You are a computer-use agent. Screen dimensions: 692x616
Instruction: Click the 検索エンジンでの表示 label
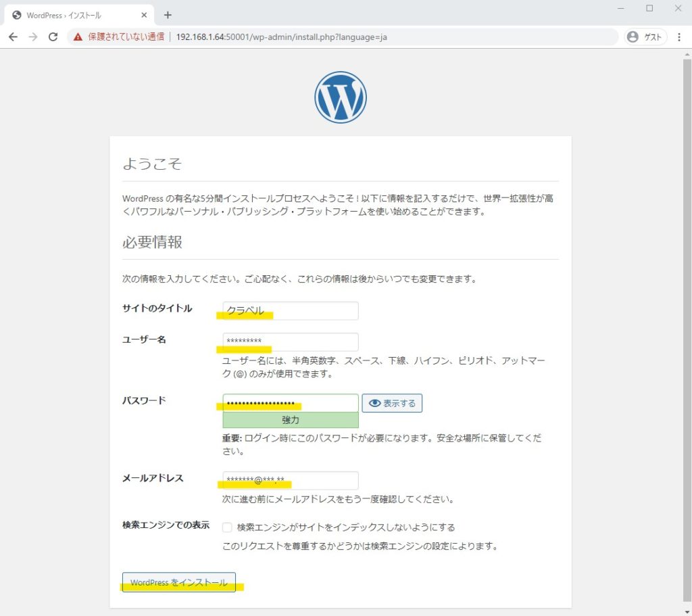[x=166, y=525]
